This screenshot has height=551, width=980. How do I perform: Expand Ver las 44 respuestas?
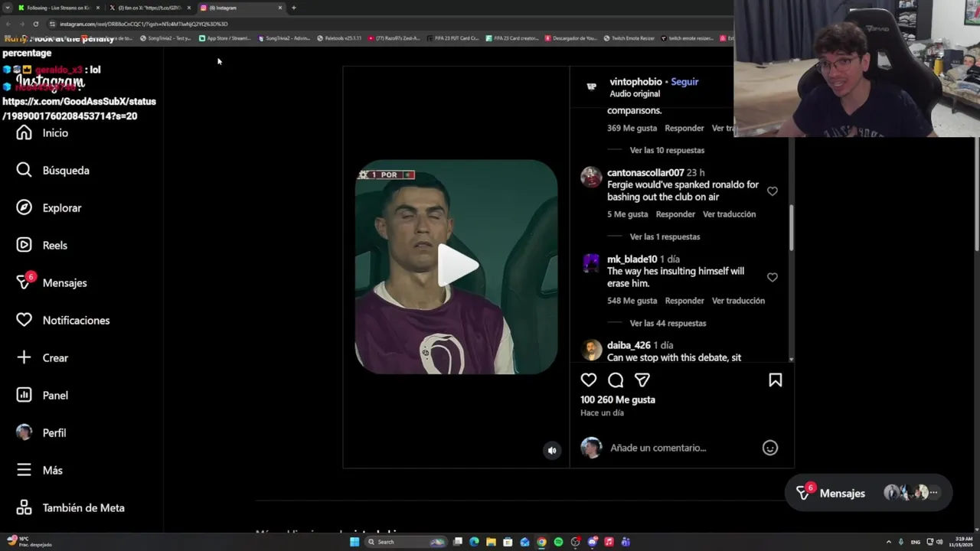(x=668, y=324)
